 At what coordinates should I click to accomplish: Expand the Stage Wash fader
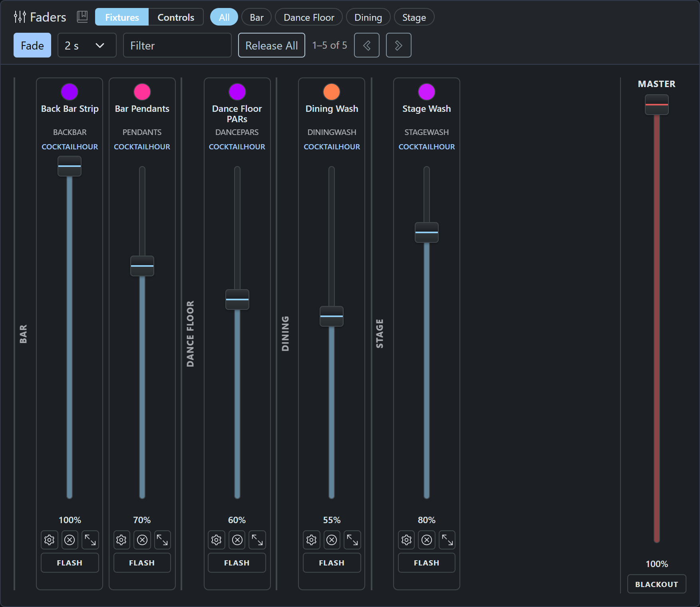(x=447, y=540)
